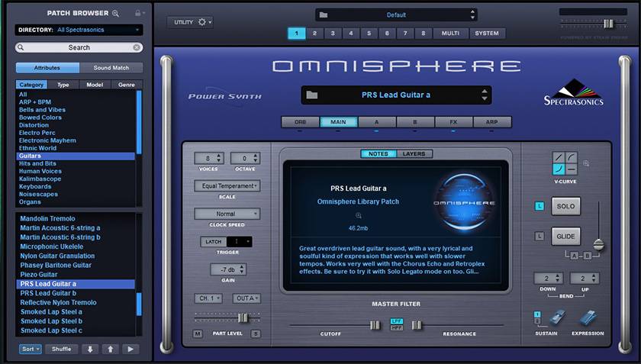Toggle Glide layer A
641x364 pixels.
point(575,256)
